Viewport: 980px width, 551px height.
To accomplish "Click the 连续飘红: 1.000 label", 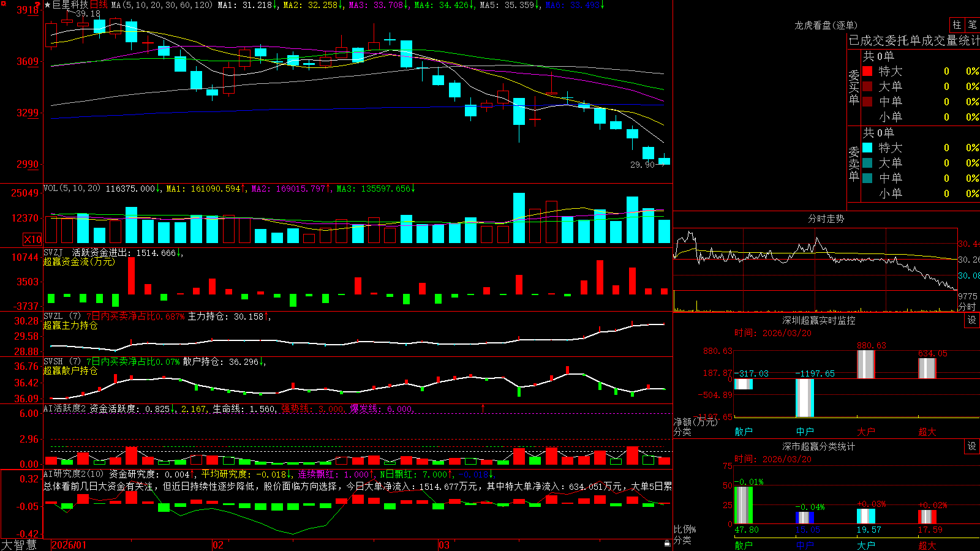I will coord(336,474).
